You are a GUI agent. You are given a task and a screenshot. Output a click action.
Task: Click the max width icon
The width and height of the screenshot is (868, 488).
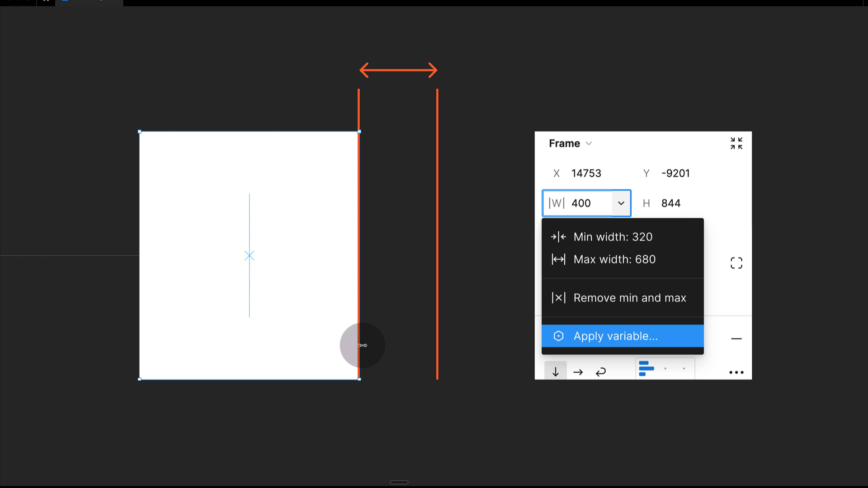(x=558, y=259)
